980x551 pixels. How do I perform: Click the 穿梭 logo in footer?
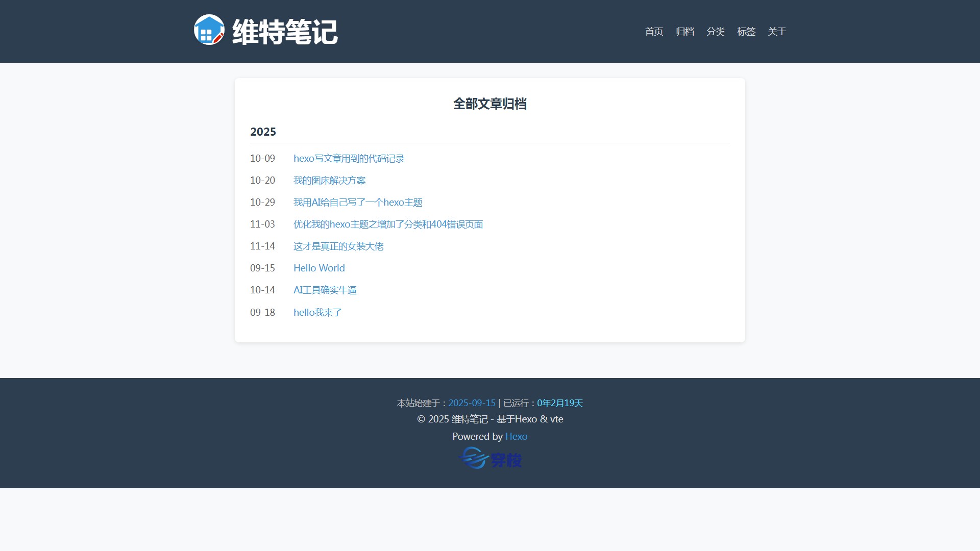coord(490,459)
